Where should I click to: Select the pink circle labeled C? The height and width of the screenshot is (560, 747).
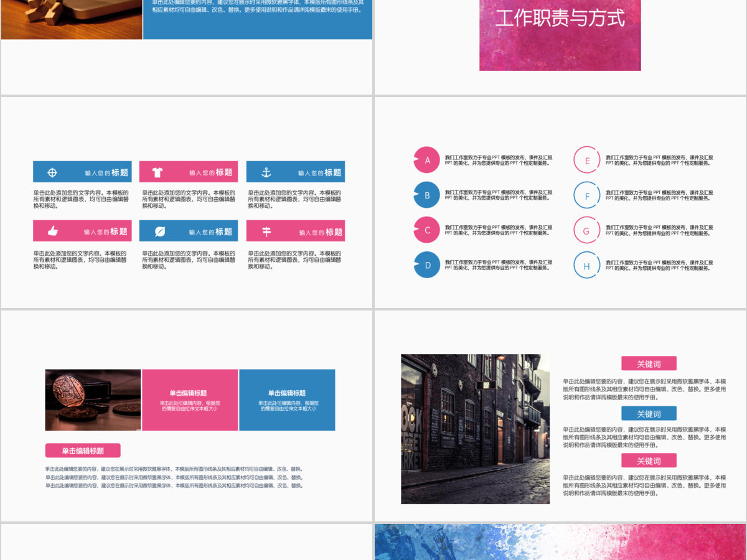tap(427, 230)
